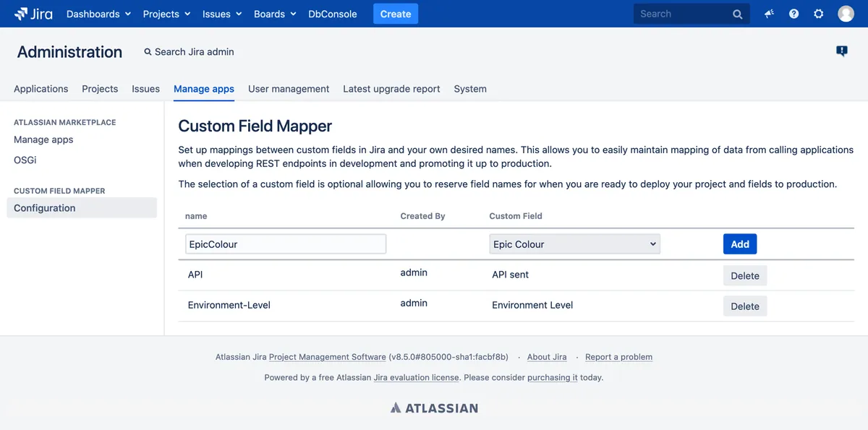The height and width of the screenshot is (430, 868).
Task: Click admin in the API row
Action: point(414,272)
